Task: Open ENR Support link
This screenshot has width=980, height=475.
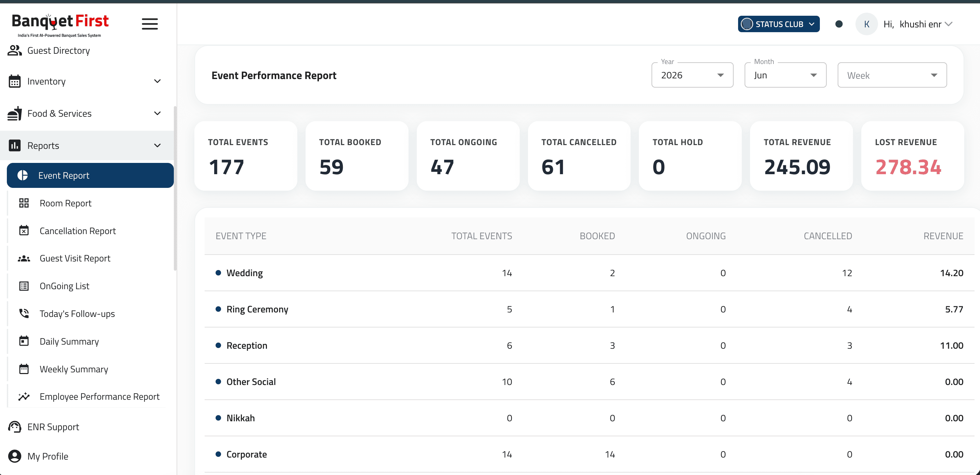Action: click(87, 427)
